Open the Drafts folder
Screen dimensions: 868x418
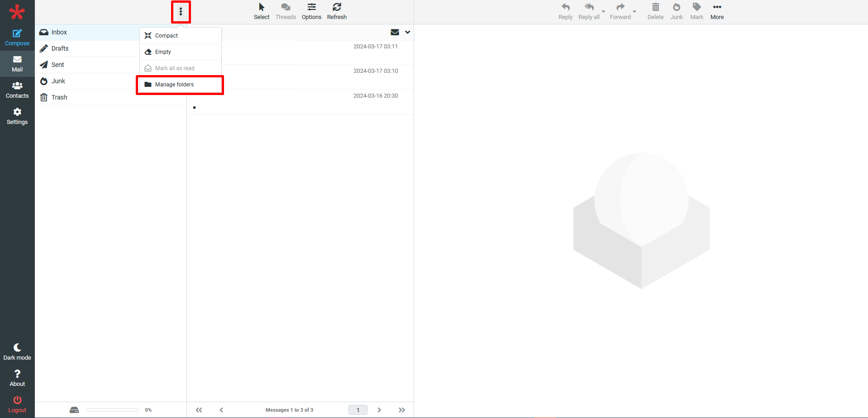click(60, 48)
